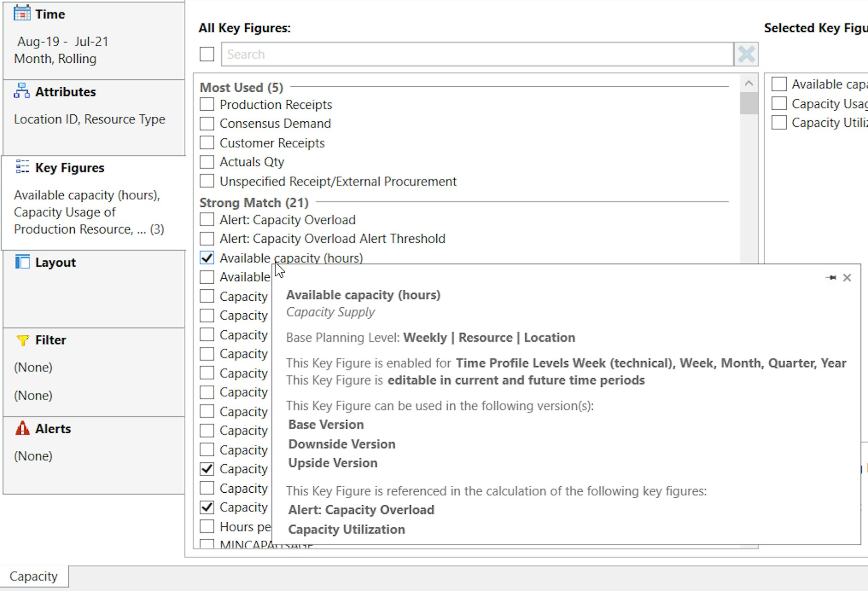This screenshot has width=868, height=591.
Task: Click the Layout panel icon
Action: 22,262
